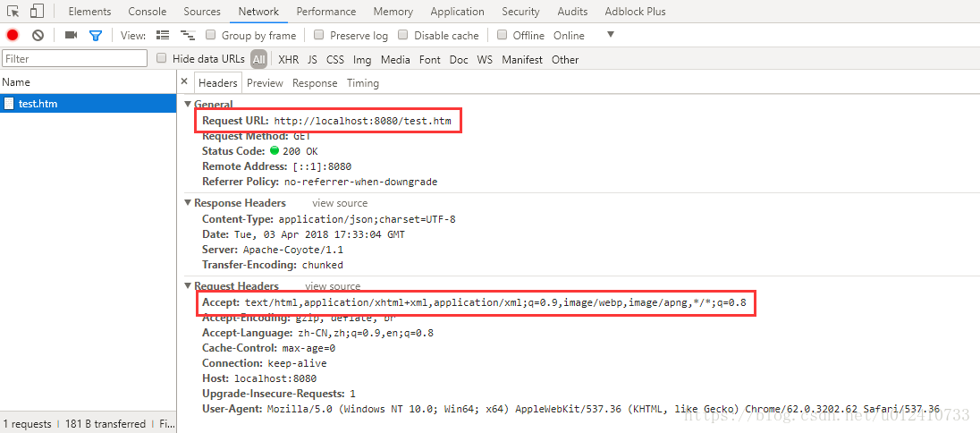Screen dimensions: 980x433
Task: Filter requests by JS
Action: click(312, 59)
